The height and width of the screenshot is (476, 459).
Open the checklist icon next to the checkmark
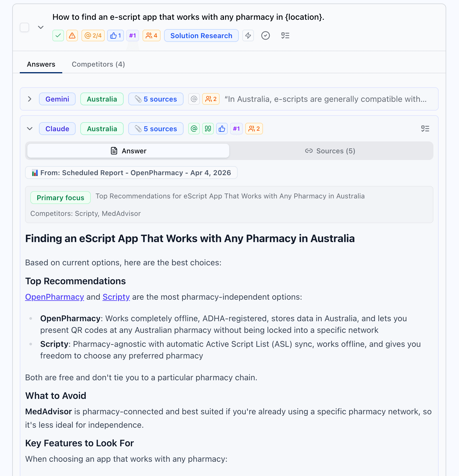pyautogui.click(x=285, y=35)
